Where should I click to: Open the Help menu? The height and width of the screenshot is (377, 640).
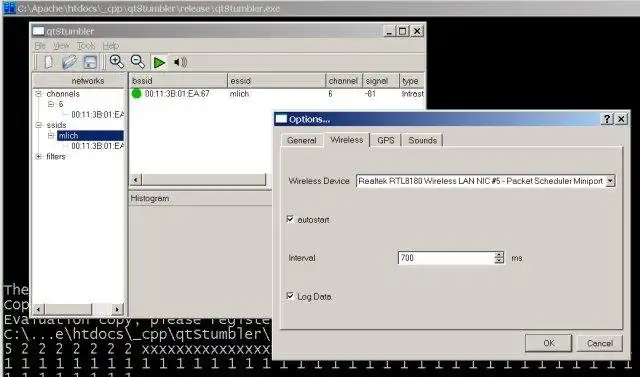tap(110, 46)
